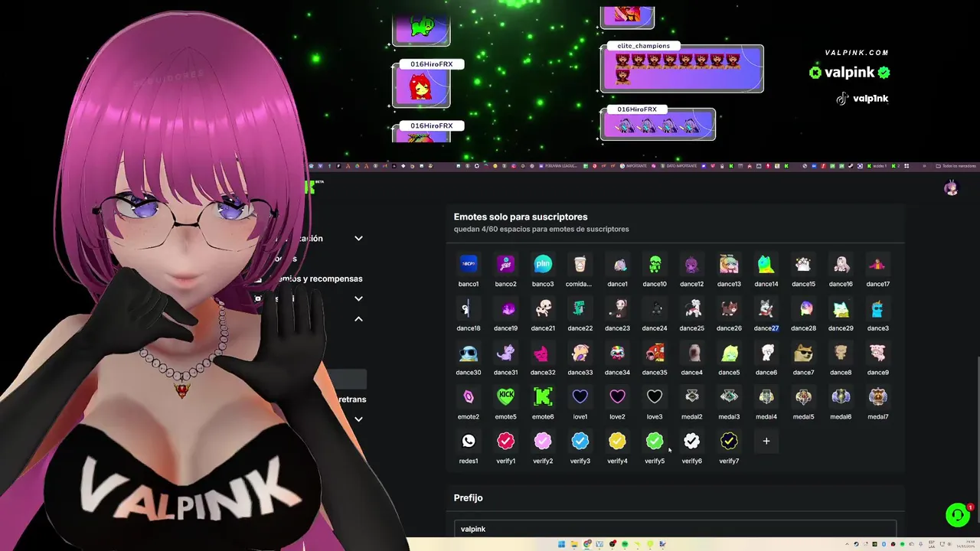Select the love3 white heart emote

click(655, 397)
